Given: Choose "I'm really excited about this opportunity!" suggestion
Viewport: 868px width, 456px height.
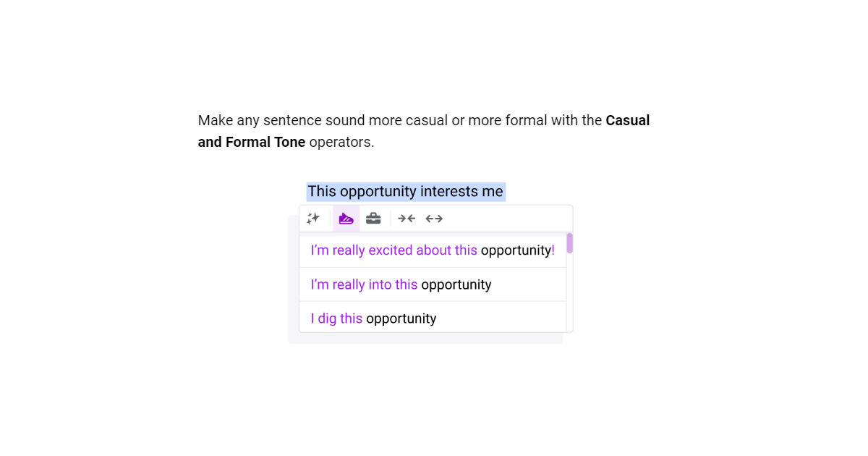Looking at the screenshot, I should pyautogui.click(x=433, y=250).
